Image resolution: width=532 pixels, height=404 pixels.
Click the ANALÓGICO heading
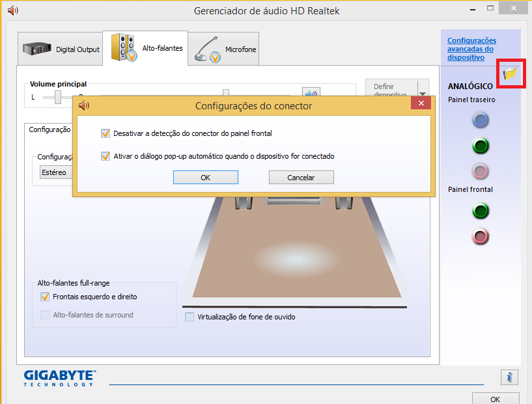(x=470, y=87)
